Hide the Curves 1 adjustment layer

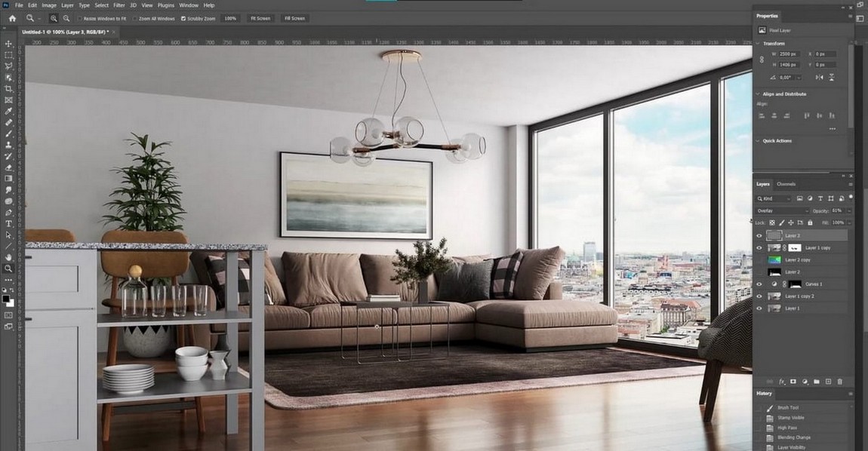tap(759, 284)
